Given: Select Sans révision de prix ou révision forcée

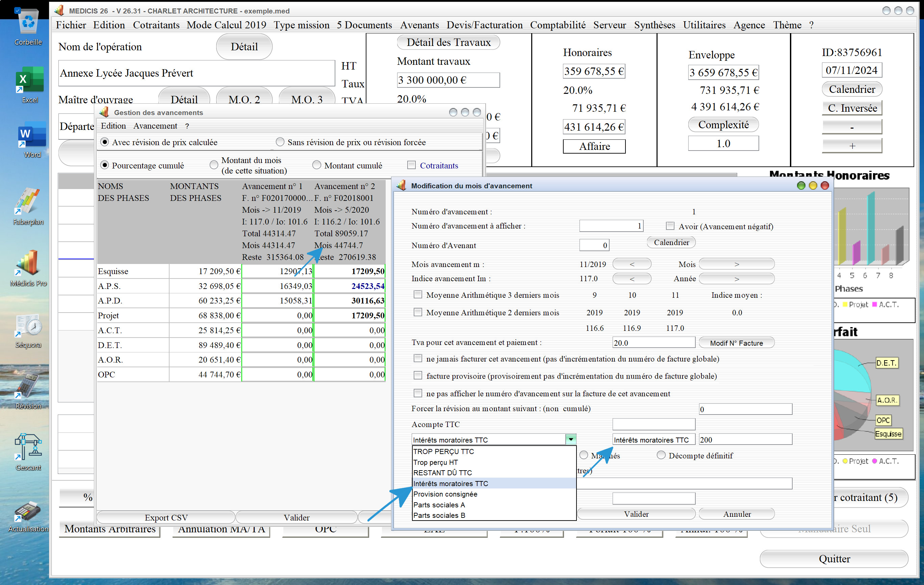Looking at the screenshot, I should tap(280, 142).
